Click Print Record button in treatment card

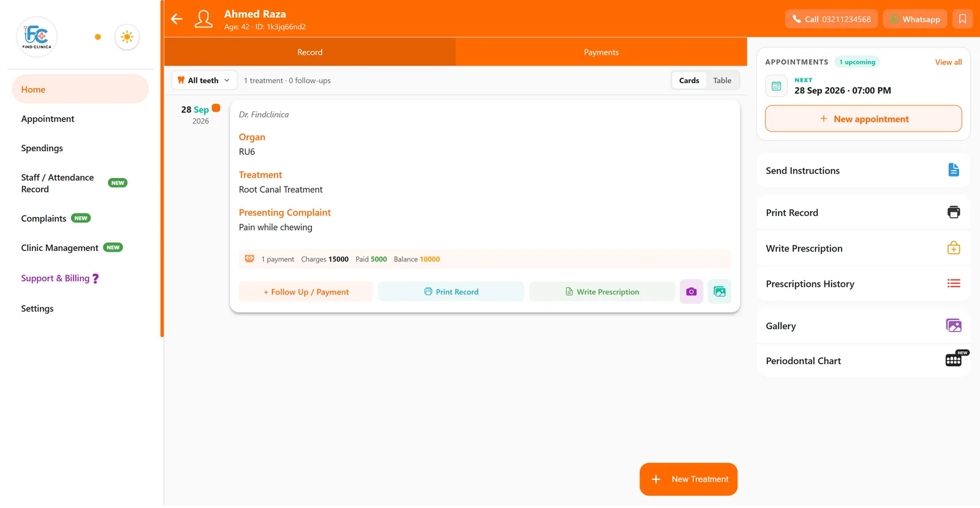tap(451, 292)
